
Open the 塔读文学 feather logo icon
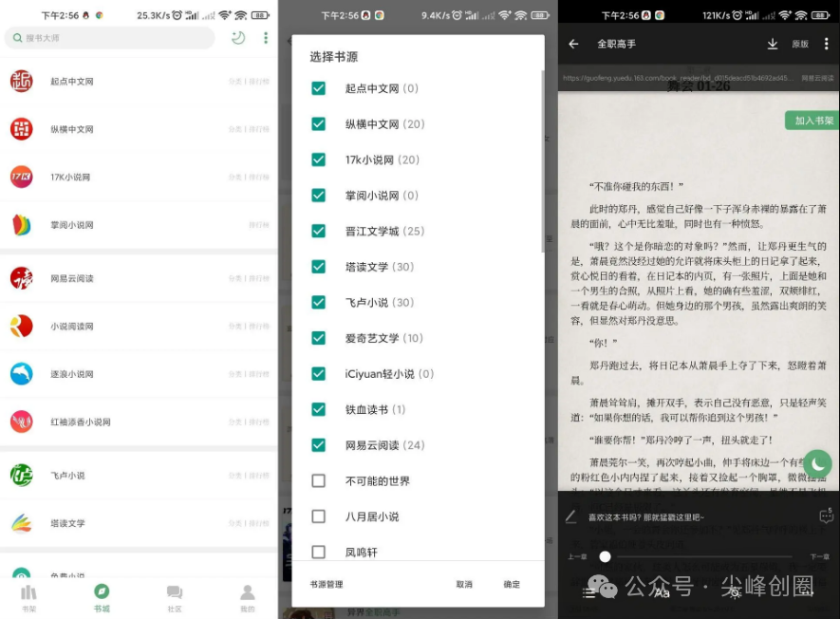click(x=22, y=523)
